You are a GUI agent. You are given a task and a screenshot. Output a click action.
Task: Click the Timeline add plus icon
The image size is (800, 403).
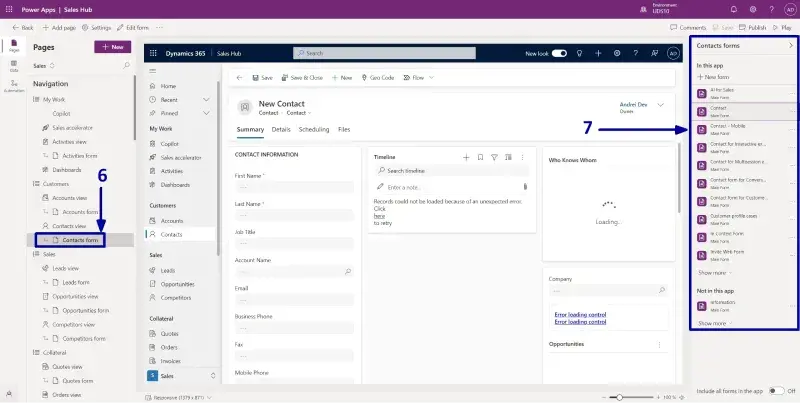pyautogui.click(x=466, y=157)
